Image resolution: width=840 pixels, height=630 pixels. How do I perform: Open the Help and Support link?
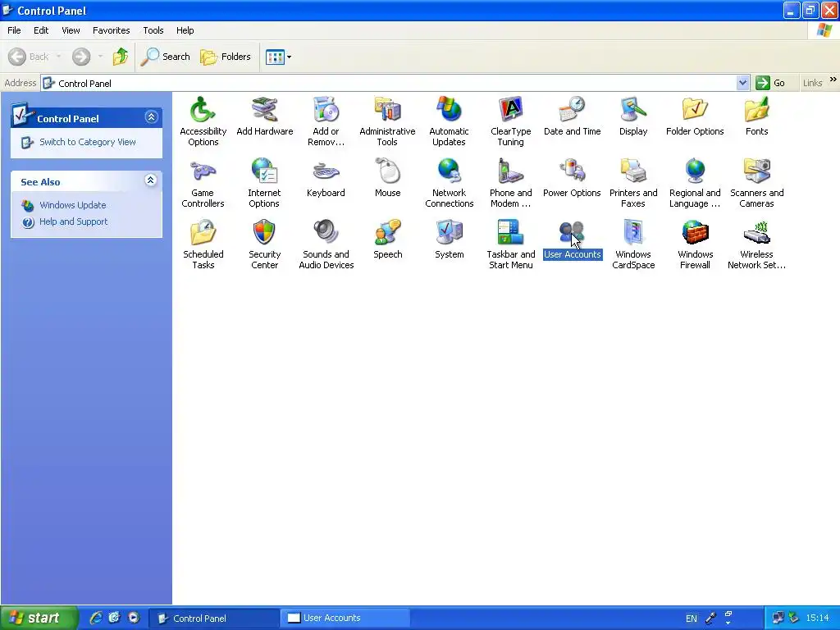[73, 221]
